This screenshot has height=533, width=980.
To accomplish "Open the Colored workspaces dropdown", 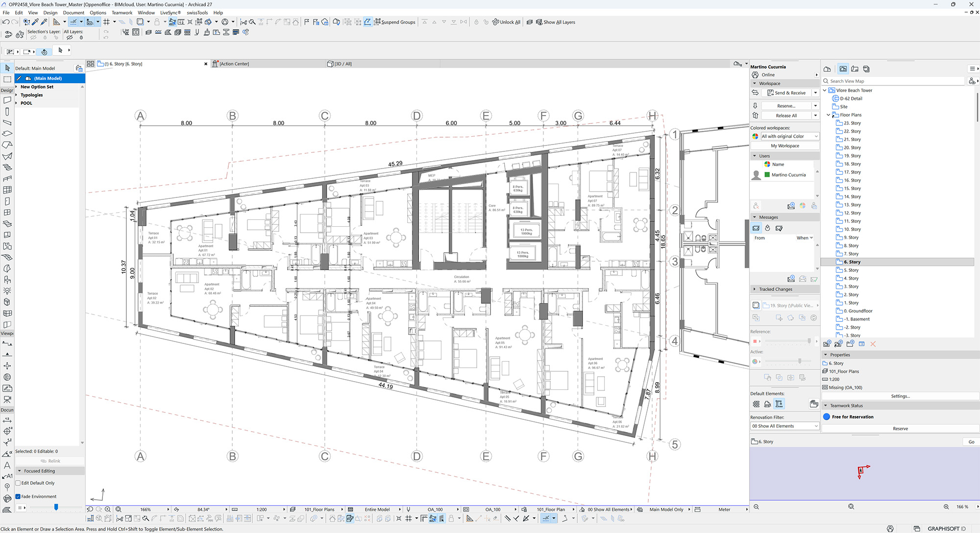I will point(789,136).
